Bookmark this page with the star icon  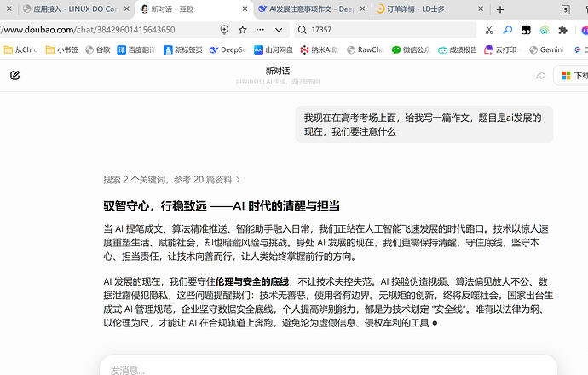click(243, 30)
